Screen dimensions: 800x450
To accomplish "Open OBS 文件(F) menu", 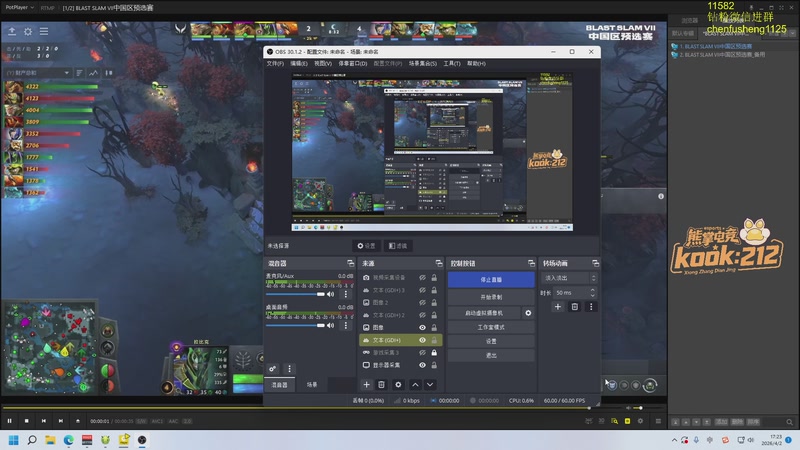I will click(x=275, y=63).
